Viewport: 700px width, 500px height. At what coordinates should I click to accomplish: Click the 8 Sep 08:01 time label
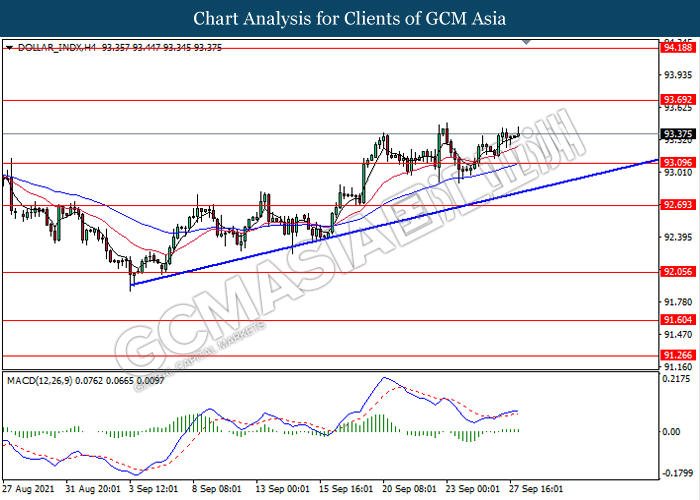[x=217, y=489]
